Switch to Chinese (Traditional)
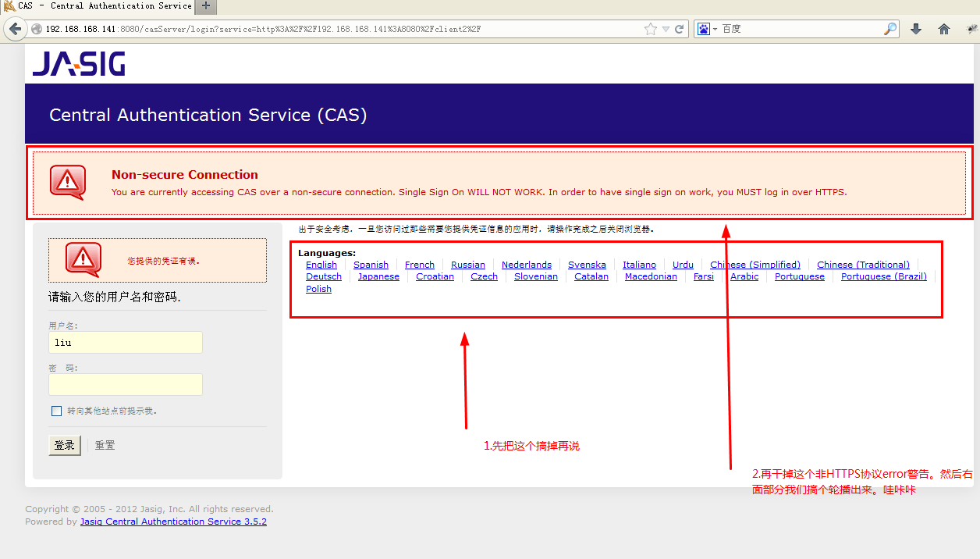Viewport: 980px width, 559px height. point(863,265)
